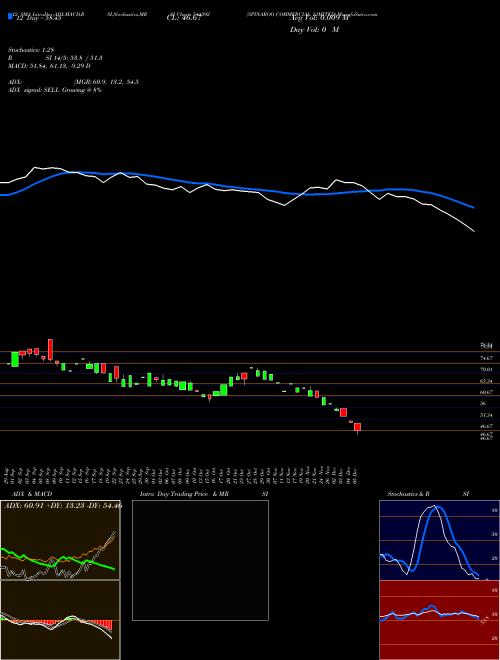The image size is (500, 660).
Task: Click the last red candlestick near 46.67
Action: tap(357, 428)
